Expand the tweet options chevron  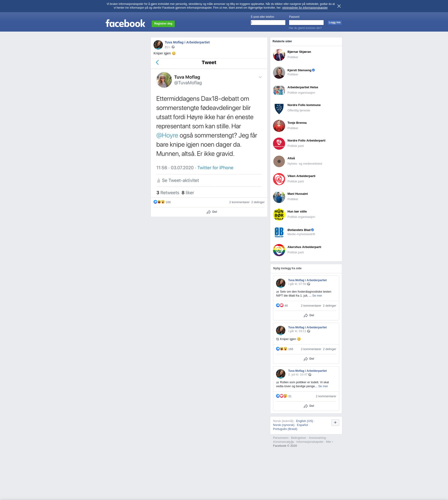click(x=260, y=77)
